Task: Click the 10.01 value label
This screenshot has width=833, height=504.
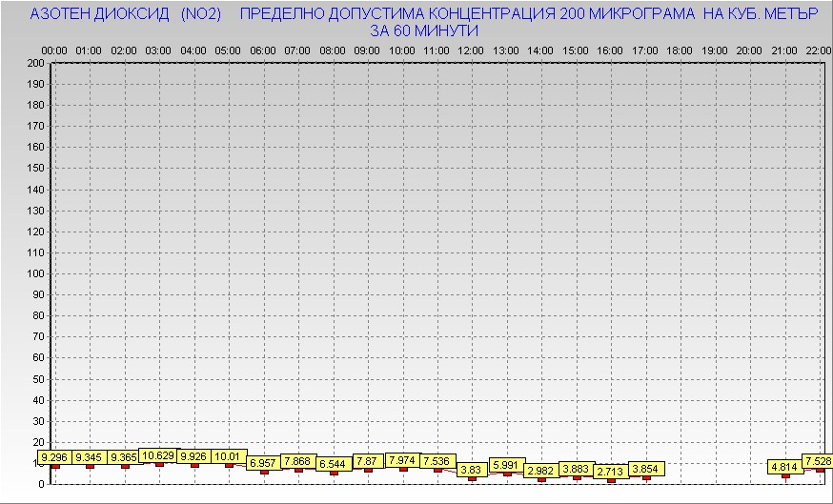Action: 229,457
